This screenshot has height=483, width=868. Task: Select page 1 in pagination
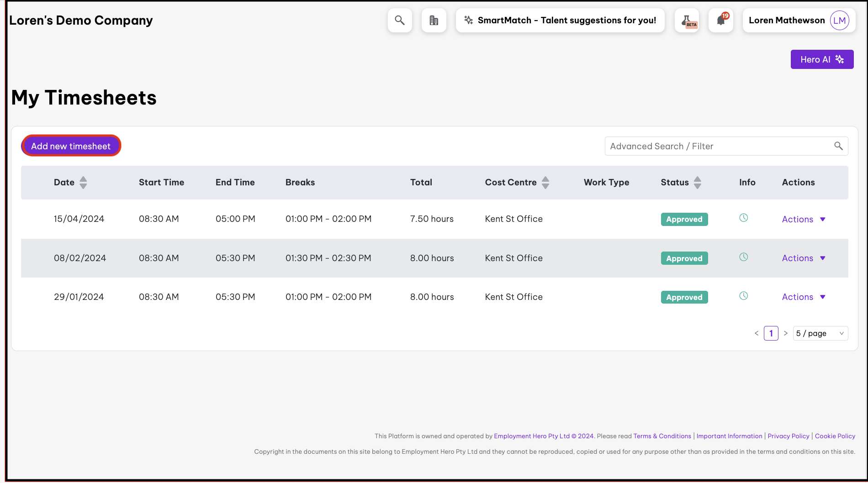[x=771, y=334]
